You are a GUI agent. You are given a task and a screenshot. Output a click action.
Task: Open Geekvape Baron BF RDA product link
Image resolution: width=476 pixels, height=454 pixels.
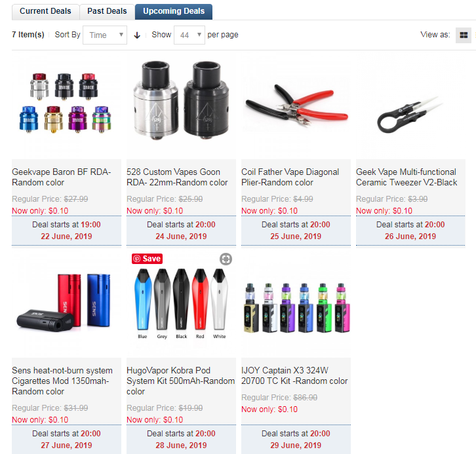coord(62,177)
